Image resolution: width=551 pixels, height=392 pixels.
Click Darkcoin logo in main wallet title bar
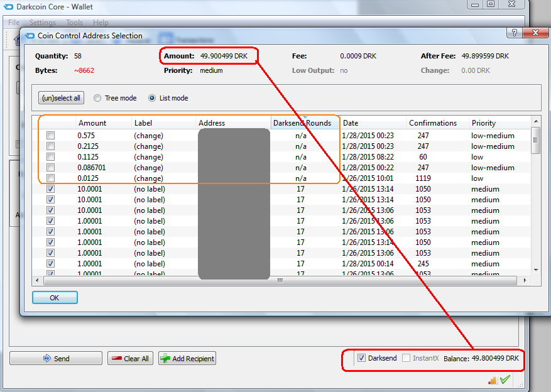click(x=8, y=7)
